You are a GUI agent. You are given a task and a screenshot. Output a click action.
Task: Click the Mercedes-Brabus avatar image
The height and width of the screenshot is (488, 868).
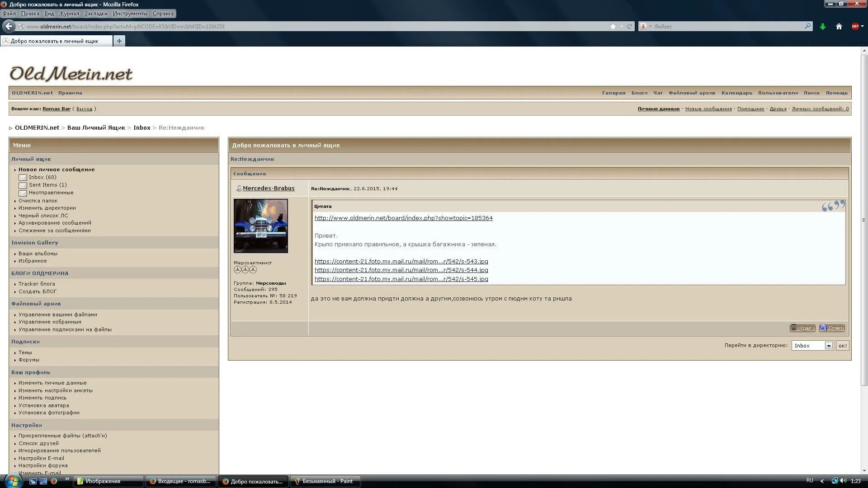point(260,226)
